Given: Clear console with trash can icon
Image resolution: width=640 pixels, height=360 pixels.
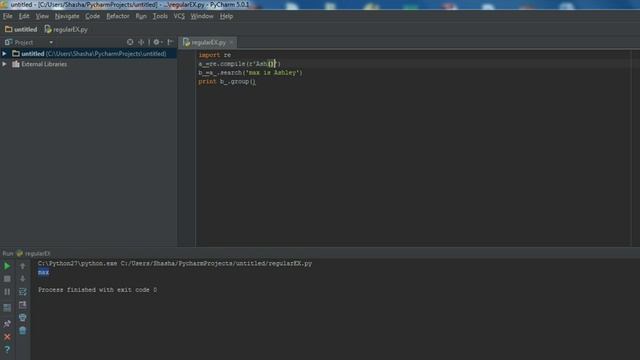Looking at the screenshot, I should point(22,331).
